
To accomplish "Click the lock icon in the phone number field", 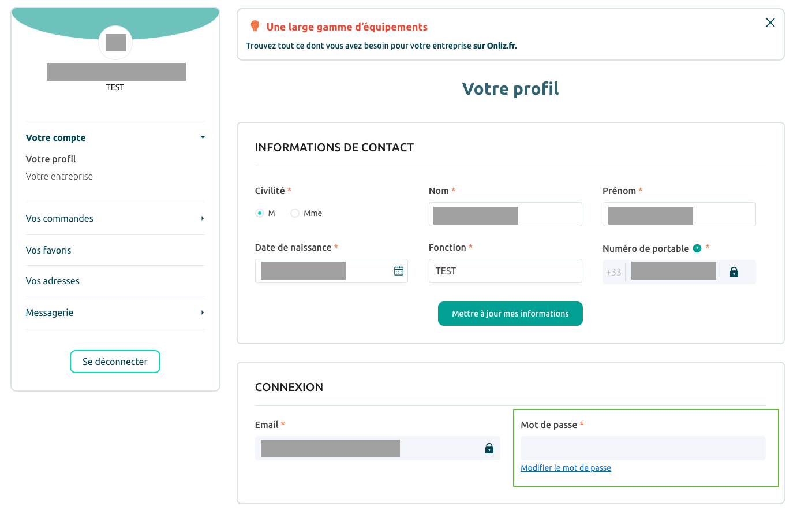I will 734,272.
